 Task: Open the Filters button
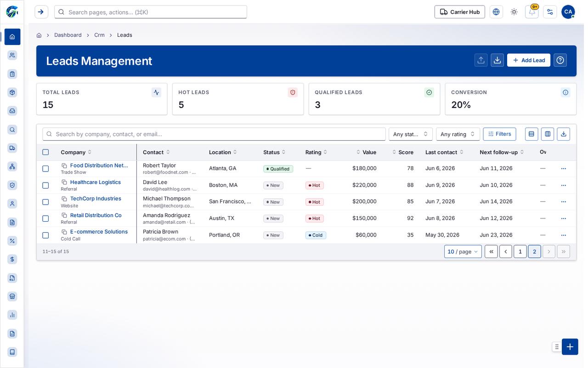pos(500,134)
